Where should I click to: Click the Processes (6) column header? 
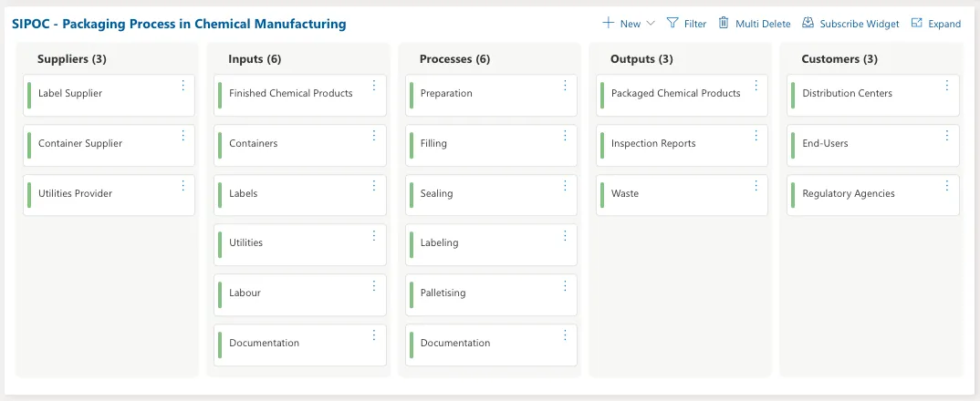(455, 59)
